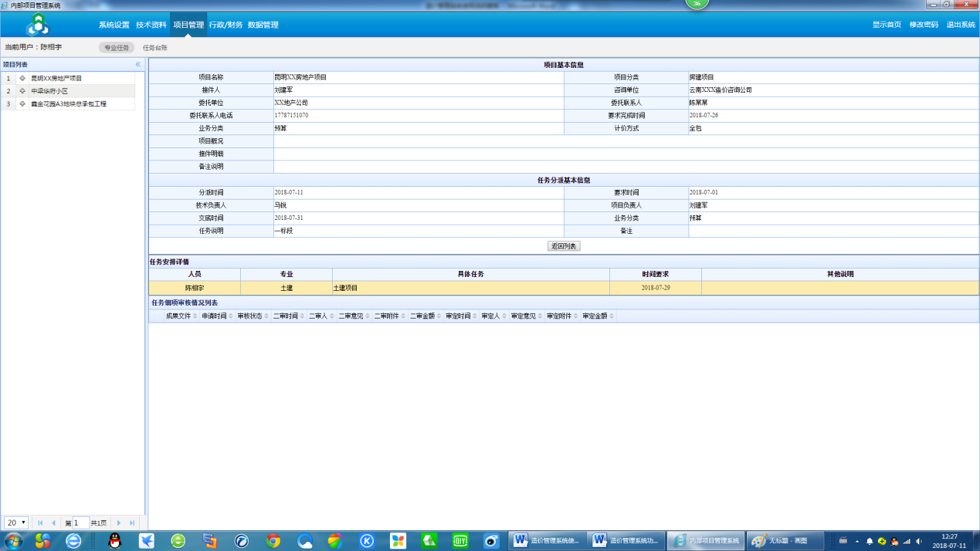Click the page number input field
The image size is (980, 551).
[80, 523]
